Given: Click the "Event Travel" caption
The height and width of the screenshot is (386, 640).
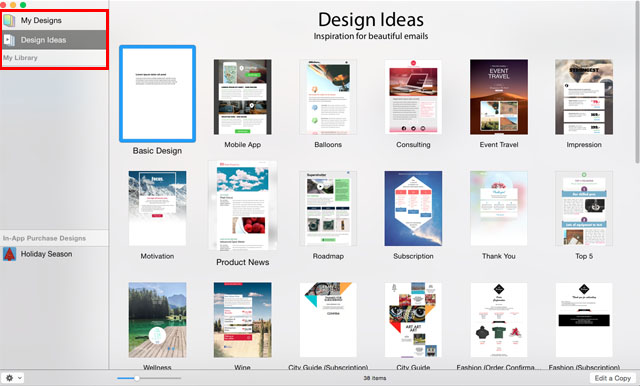Looking at the screenshot, I should click(x=499, y=145).
